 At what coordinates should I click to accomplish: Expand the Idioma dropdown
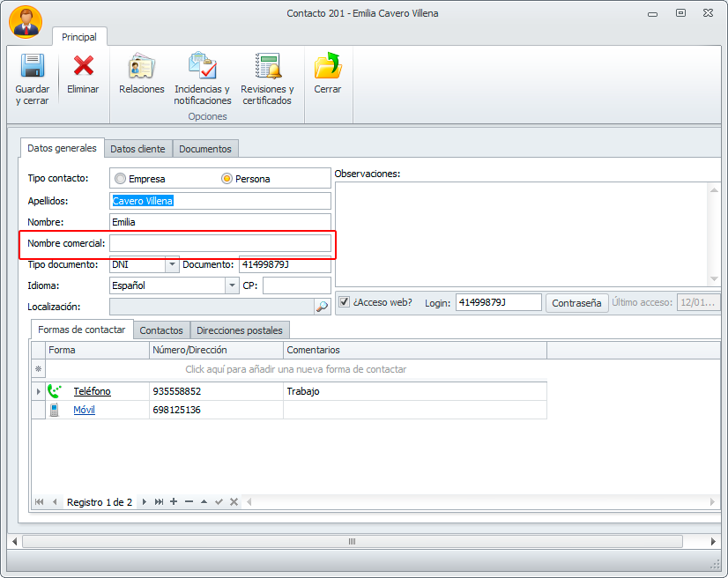pos(233,285)
